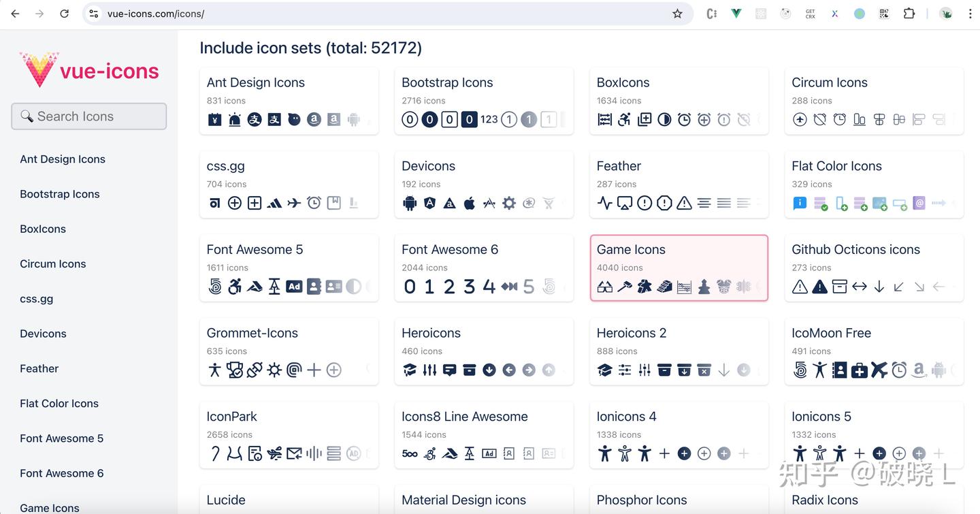Select Feather in the sidebar

point(39,368)
